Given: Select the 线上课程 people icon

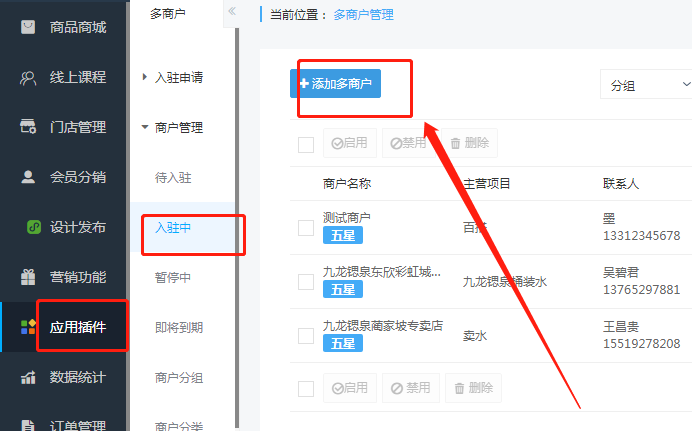Looking at the screenshot, I should [x=28, y=78].
